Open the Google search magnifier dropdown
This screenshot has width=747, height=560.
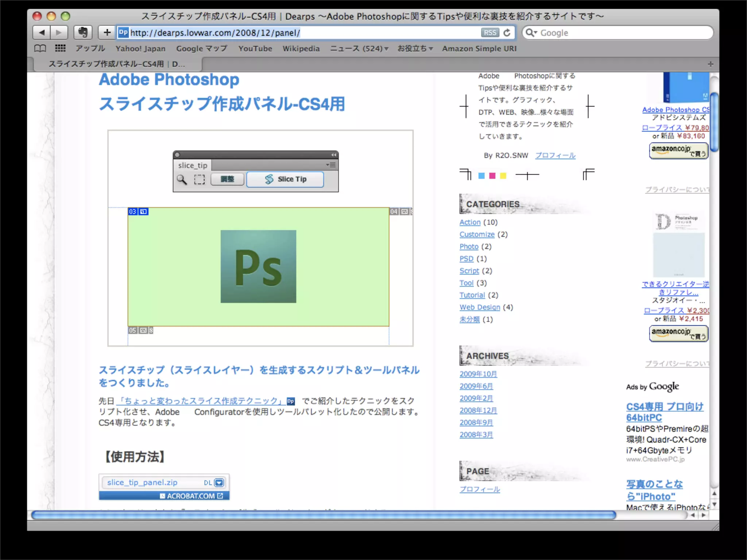(531, 33)
